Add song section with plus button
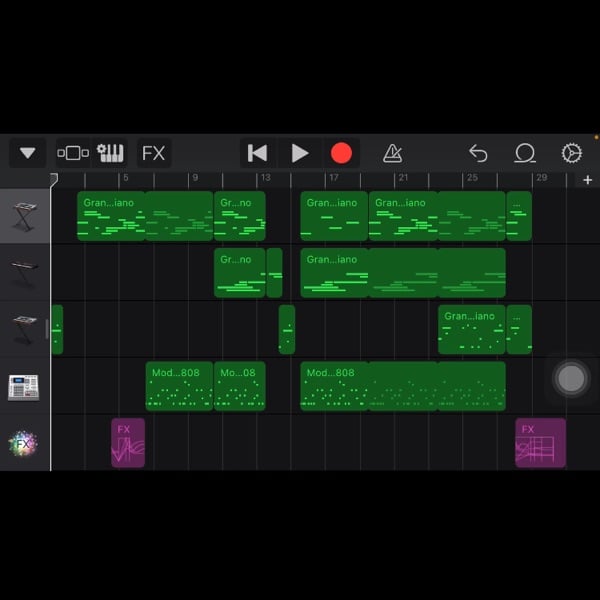The width and height of the screenshot is (600, 600). point(587,180)
